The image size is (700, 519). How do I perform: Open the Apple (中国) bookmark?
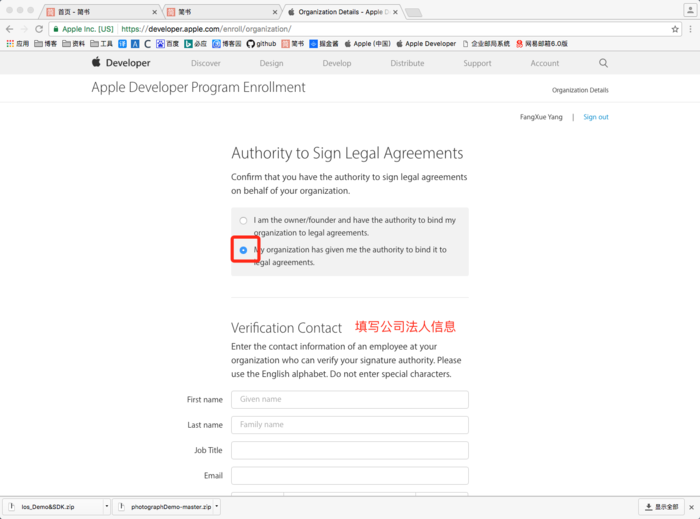click(x=367, y=44)
